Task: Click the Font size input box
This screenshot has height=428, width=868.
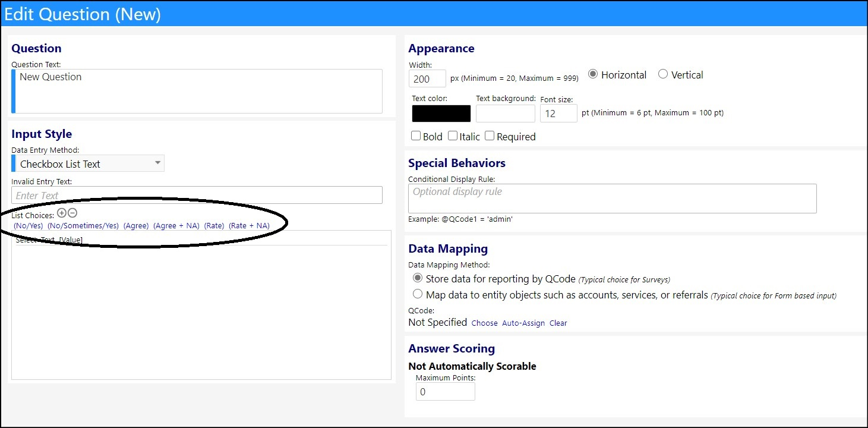Action: [x=558, y=113]
